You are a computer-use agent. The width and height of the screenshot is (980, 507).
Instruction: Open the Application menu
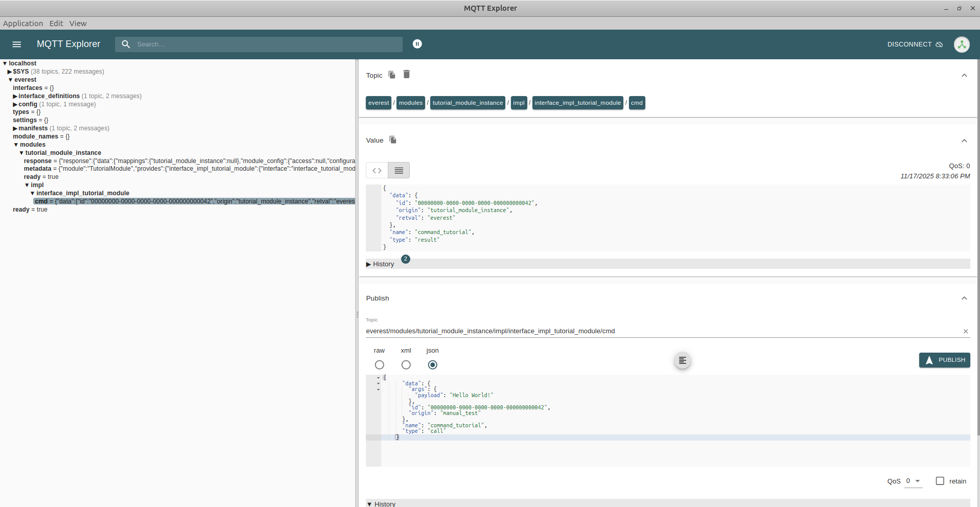tap(23, 23)
